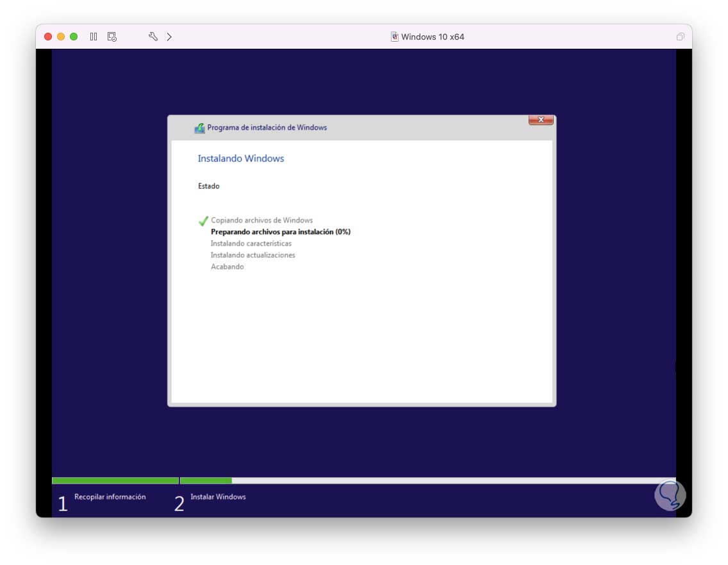728x565 pixels.
Task: Select 'Instalando actualizaciones' step
Action: click(253, 255)
